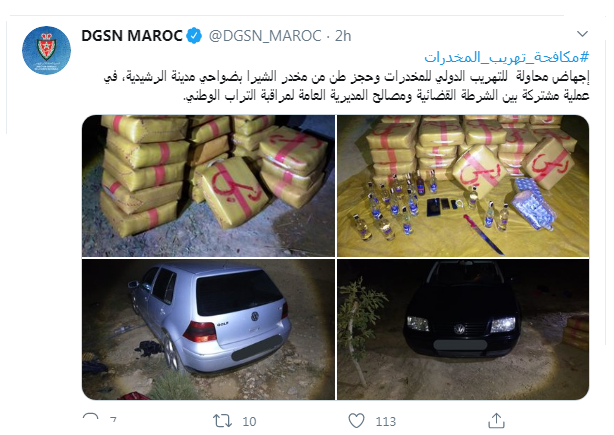Open the tweet options chevron menu

pos(582,34)
